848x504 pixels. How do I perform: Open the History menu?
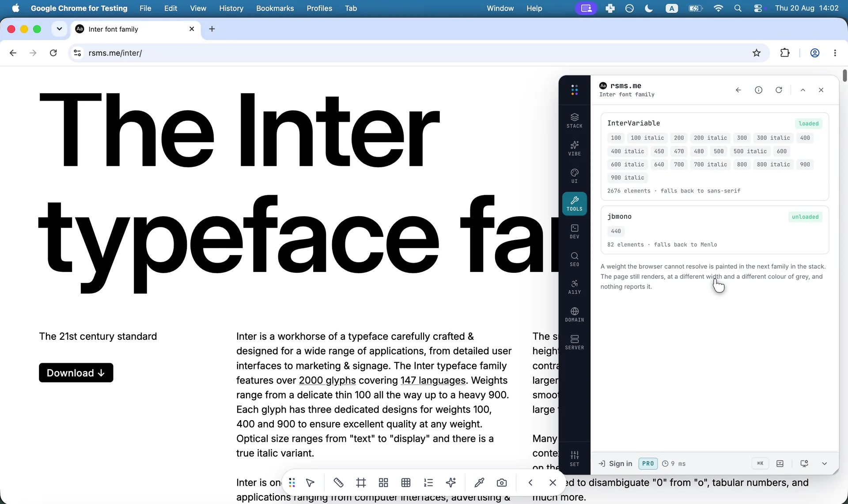231,8
